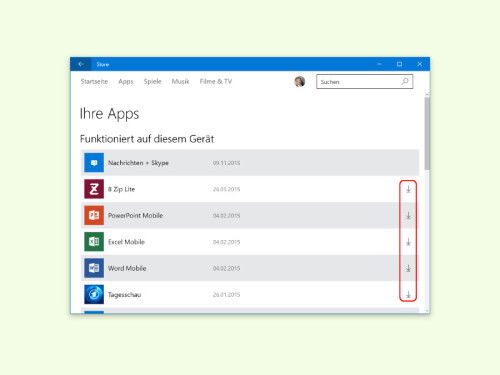The image size is (500, 375).
Task: Open the PowerPoint Mobile app icon
Action: (x=94, y=215)
